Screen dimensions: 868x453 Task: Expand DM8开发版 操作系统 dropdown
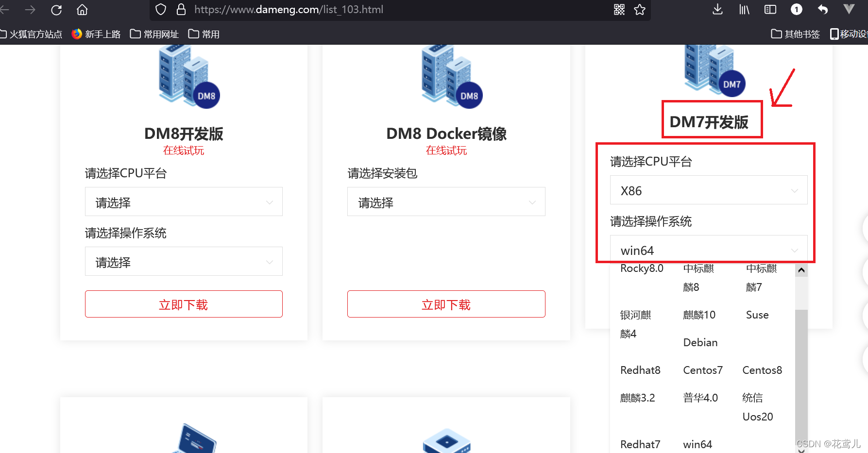(x=184, y=261)
